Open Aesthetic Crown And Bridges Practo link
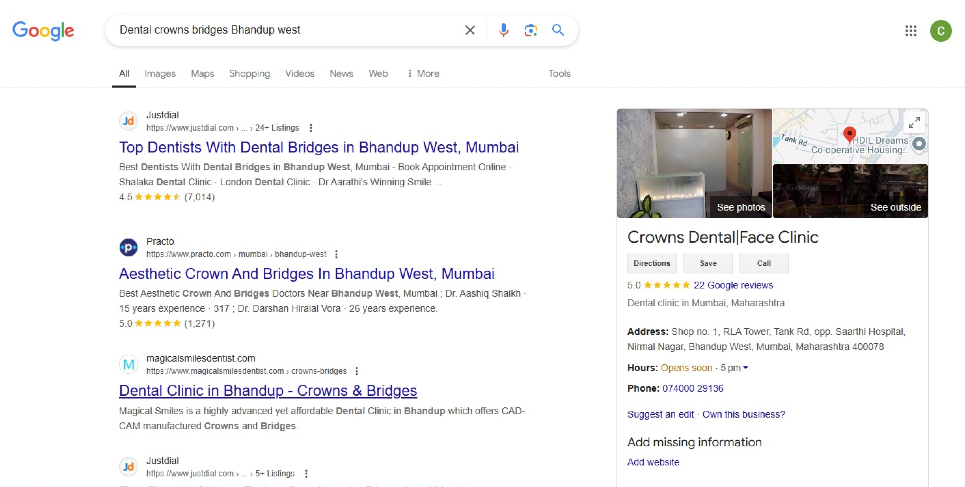The height and width of the screenshot is (487, 965). pos(306,274)
